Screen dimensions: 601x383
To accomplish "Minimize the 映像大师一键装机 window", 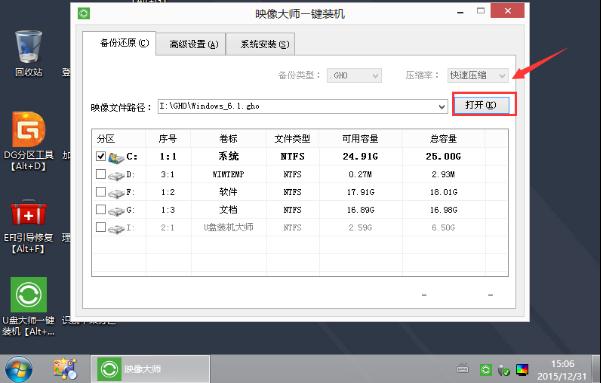I will coord(460,12).
